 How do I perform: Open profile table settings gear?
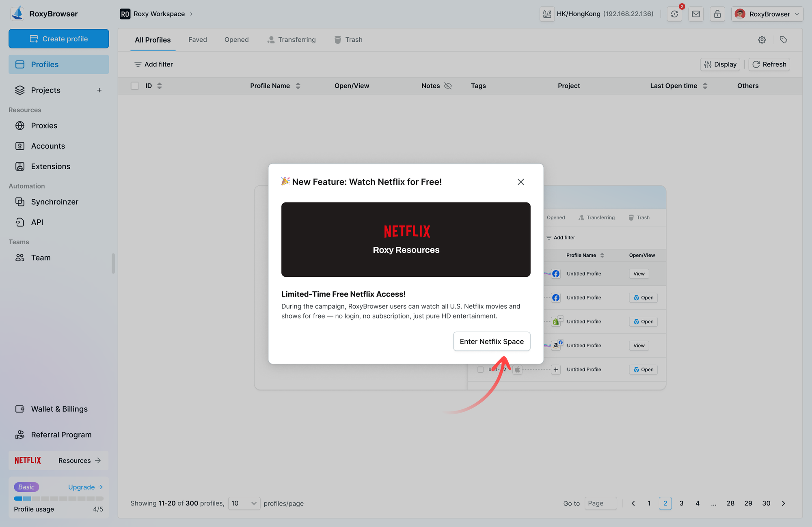(762, 39)
